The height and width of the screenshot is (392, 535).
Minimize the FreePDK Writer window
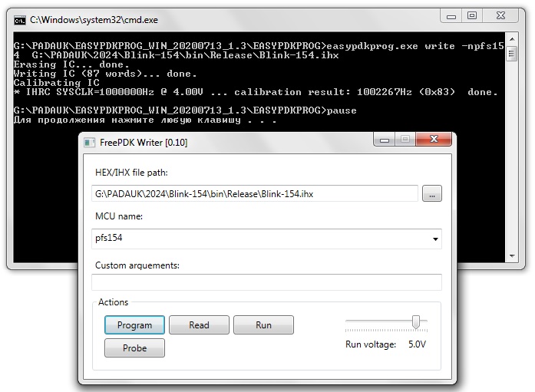384,140
